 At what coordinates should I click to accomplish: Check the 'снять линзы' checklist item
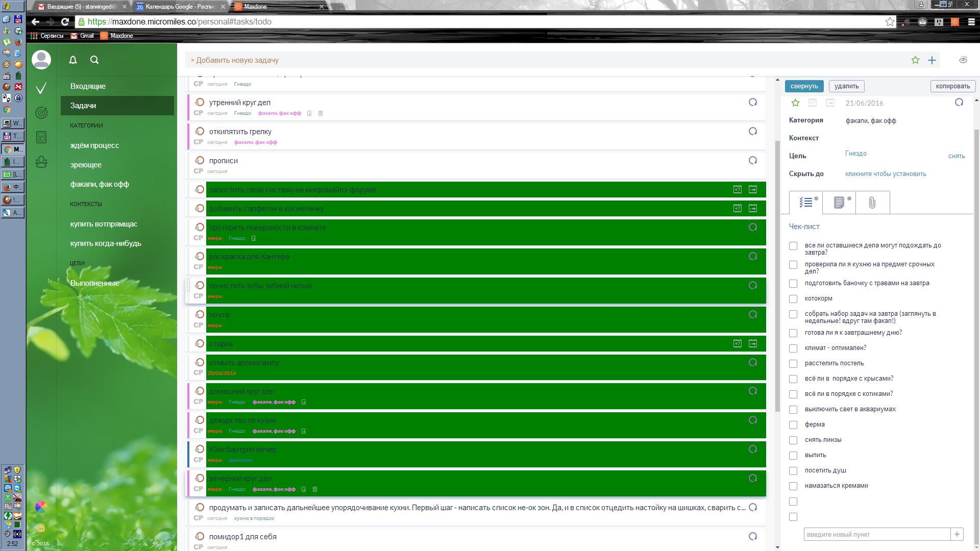click(x=793, y=440)
